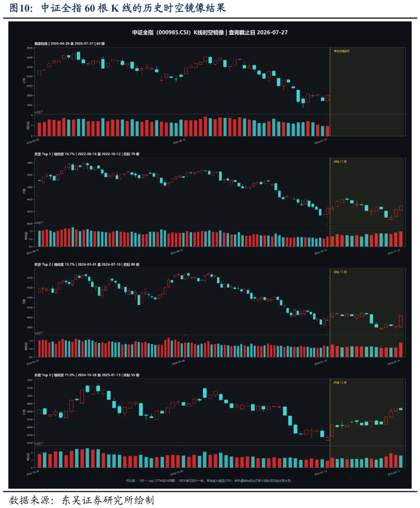Click the footnote starting '相似度 = 100 × exp'
The image size is (420, 508).
(x=209, y=481)
